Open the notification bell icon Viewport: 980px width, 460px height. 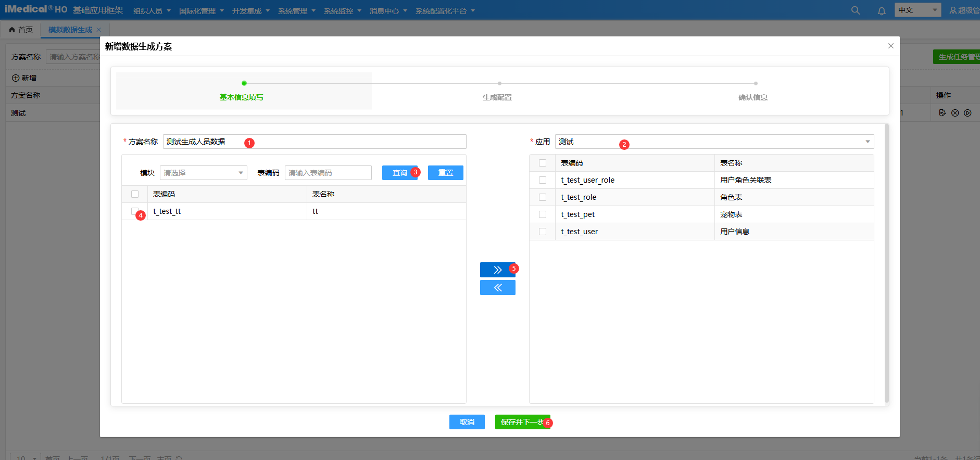pyautogui.click(x=881, y=10)
